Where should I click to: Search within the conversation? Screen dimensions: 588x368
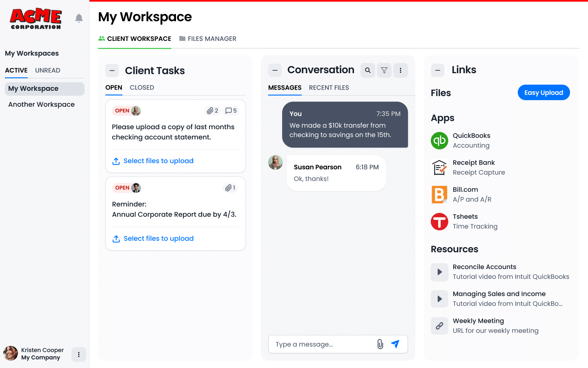pyautogui.click(x=367, y=70)
